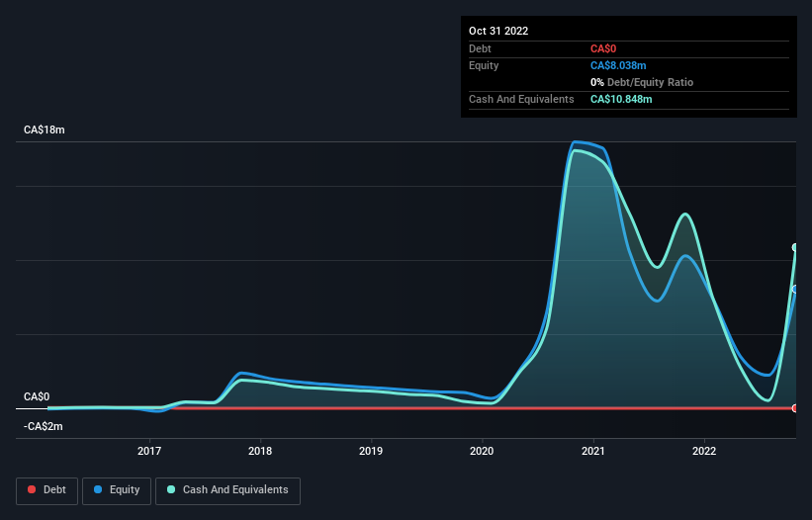Toggle the Equity series legend button

click(117, 490)
